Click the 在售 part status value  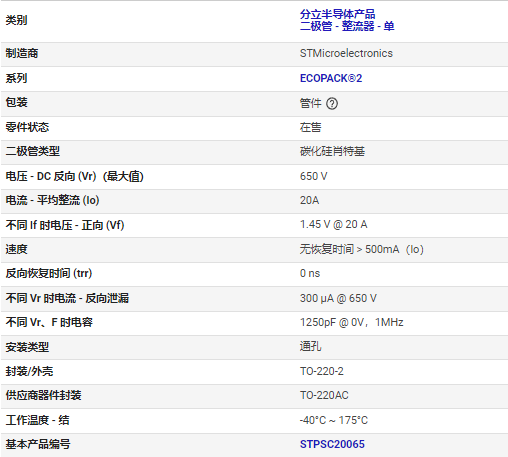[310, 127]
